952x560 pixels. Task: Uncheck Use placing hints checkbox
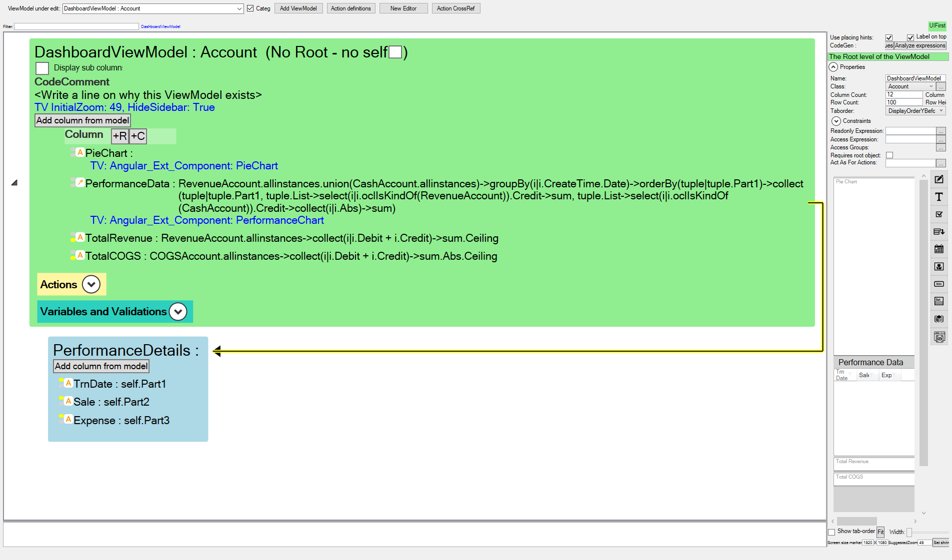(889, 37)
